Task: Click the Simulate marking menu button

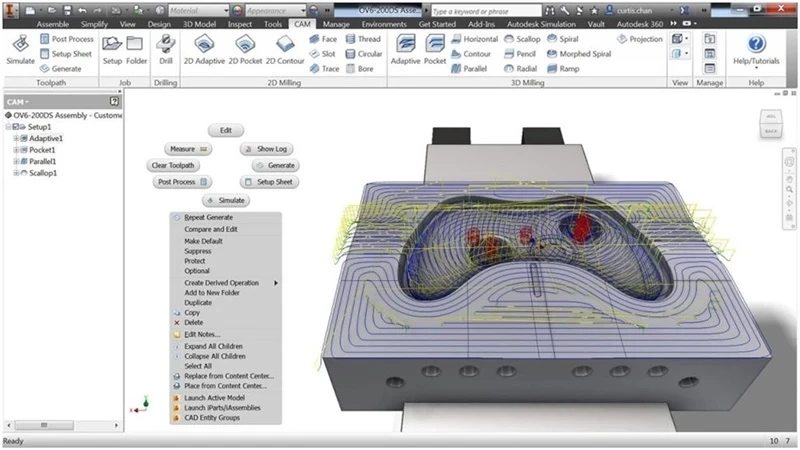Action: coord(226,201)
